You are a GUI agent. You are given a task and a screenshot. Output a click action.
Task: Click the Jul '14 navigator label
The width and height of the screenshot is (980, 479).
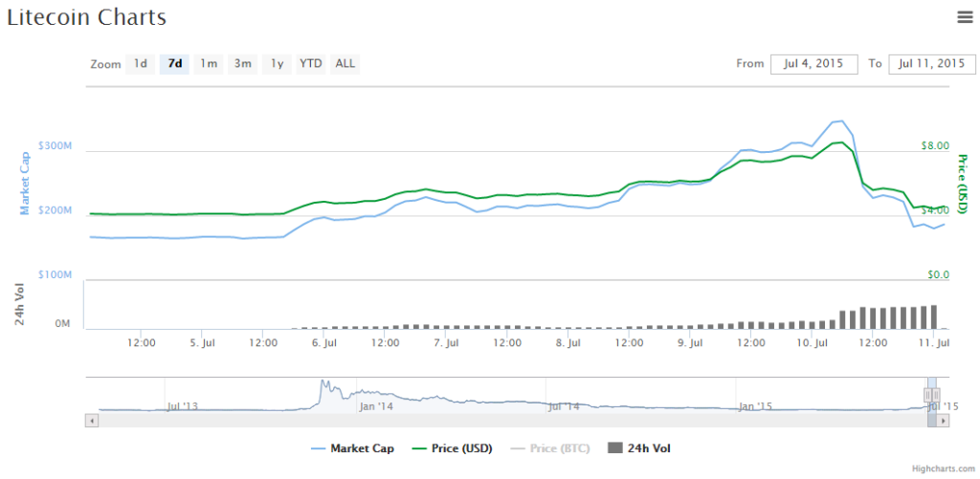[x=563, y=406]
